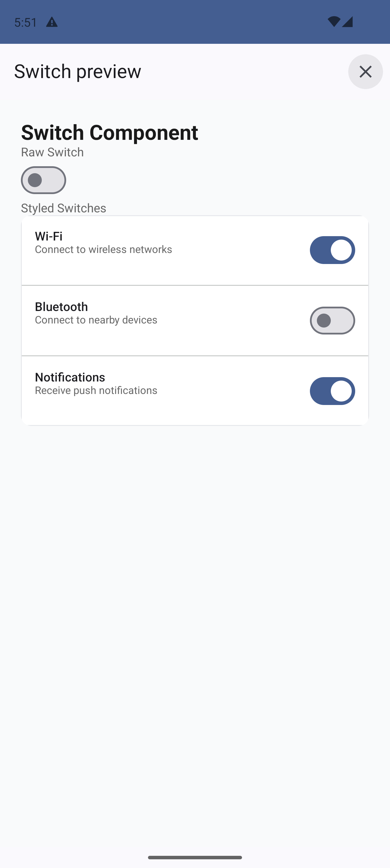Tap the warning triangle status icon
Screen dimensions: 390x868
click(x=52, y=23)
